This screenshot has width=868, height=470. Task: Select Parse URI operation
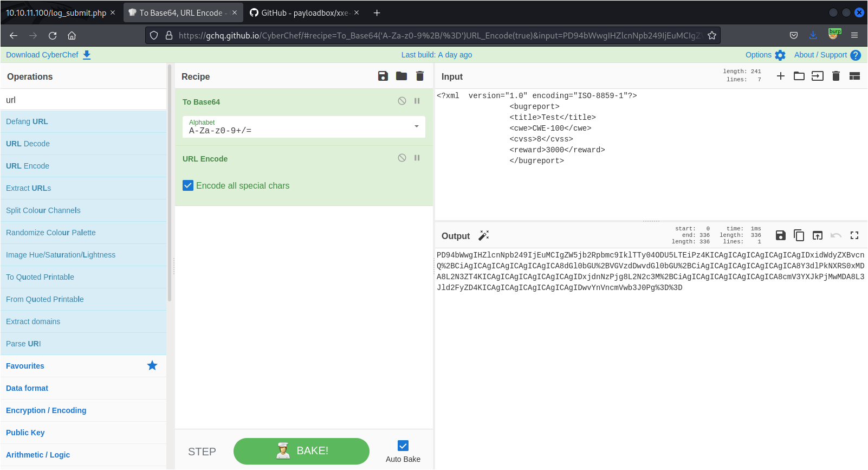coord(83,344)
